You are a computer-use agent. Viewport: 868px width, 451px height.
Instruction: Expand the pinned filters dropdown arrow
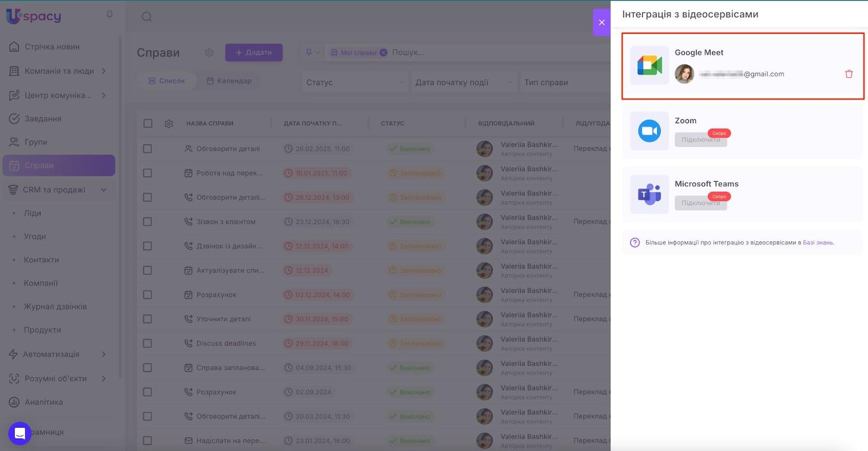coord(317,53)
